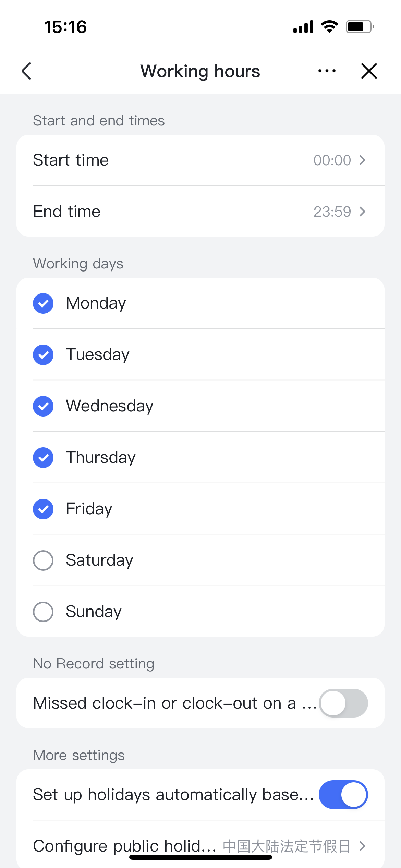401x868 pixels.
Task: Uncheck Tuesday as a working day
Action: (x=43, y=355)
